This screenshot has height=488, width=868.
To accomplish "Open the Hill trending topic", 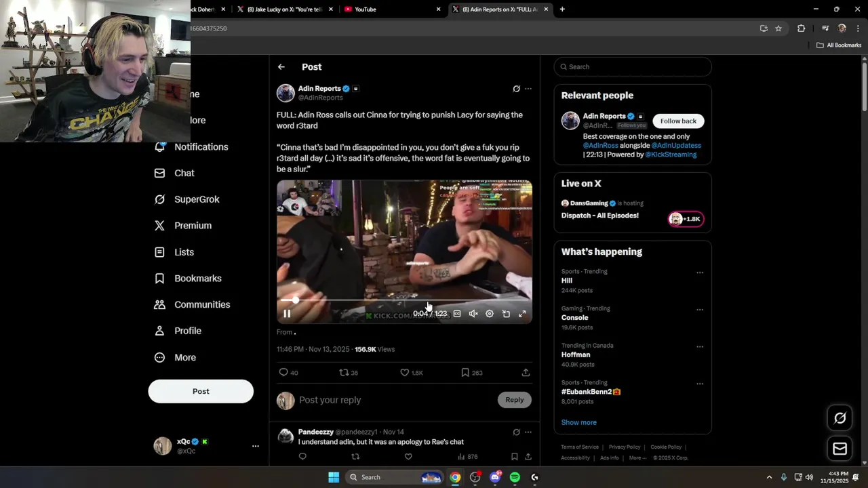I will [633, 281].
